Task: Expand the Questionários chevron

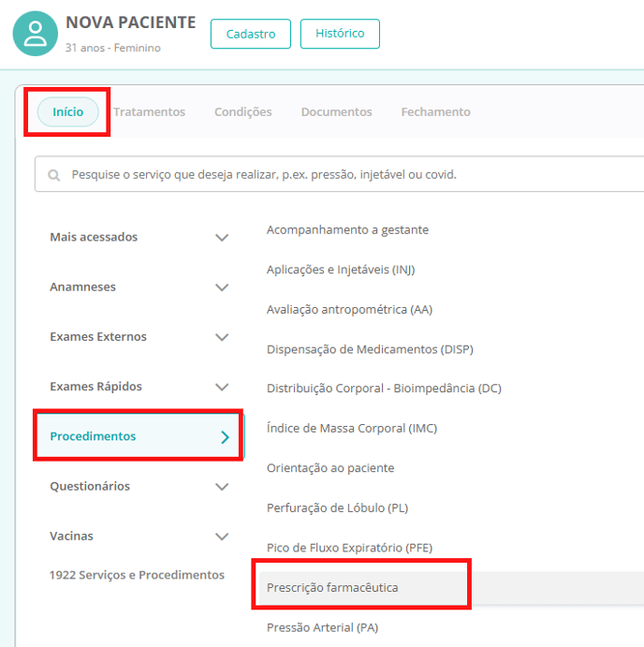Action: click(x=222, y=487)
